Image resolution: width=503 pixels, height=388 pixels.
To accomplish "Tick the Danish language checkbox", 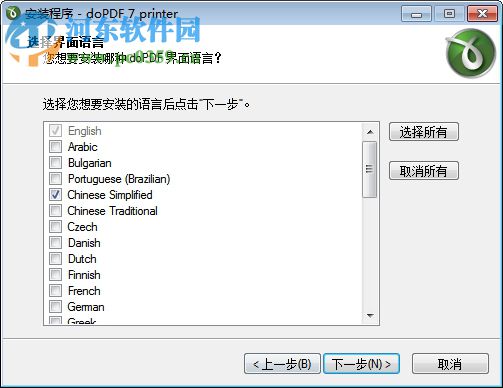I will 55,242.
